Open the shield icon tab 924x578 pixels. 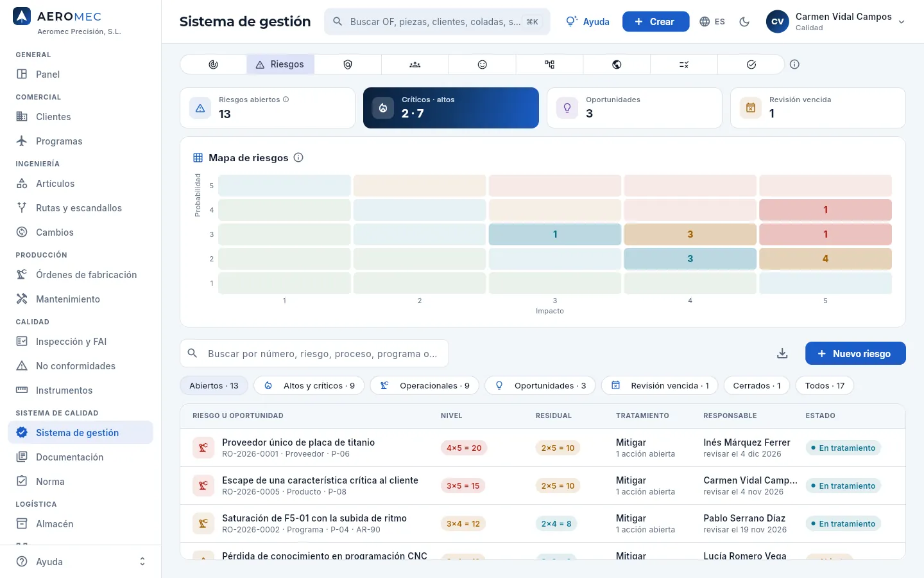[348, 64]
